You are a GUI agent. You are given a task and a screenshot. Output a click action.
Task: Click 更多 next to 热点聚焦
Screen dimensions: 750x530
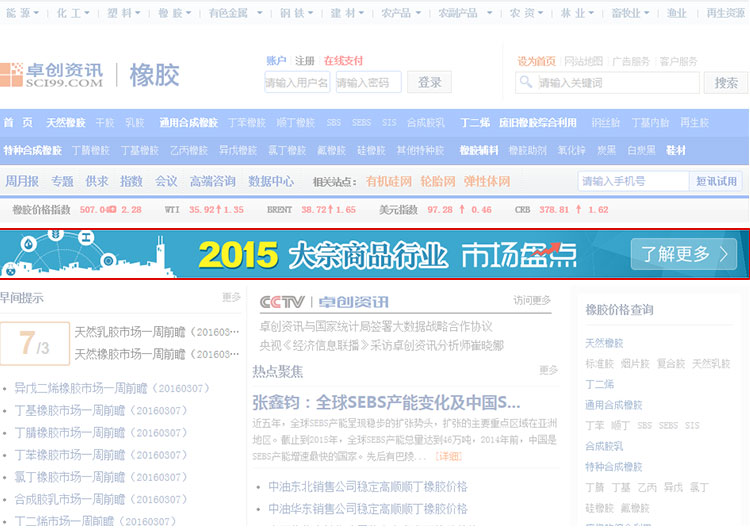pyautogui.click(x=548, y=370)
